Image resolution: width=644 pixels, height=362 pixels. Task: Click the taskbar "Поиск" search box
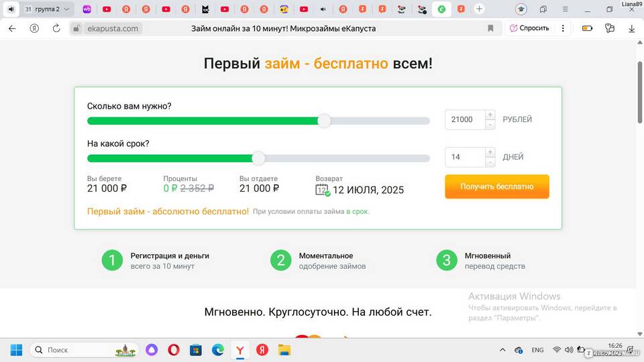pyautogui.click(x=83, y=350)
